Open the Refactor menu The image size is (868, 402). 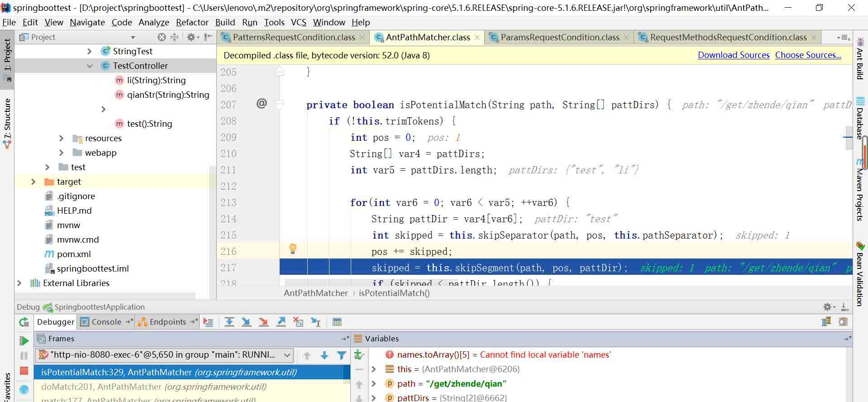pos(192,22)
